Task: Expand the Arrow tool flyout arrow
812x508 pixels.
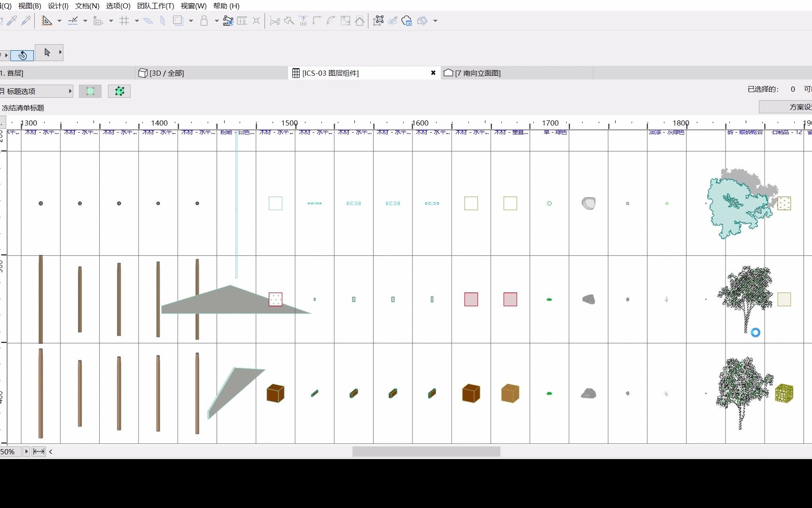Action: coord(60,53)
